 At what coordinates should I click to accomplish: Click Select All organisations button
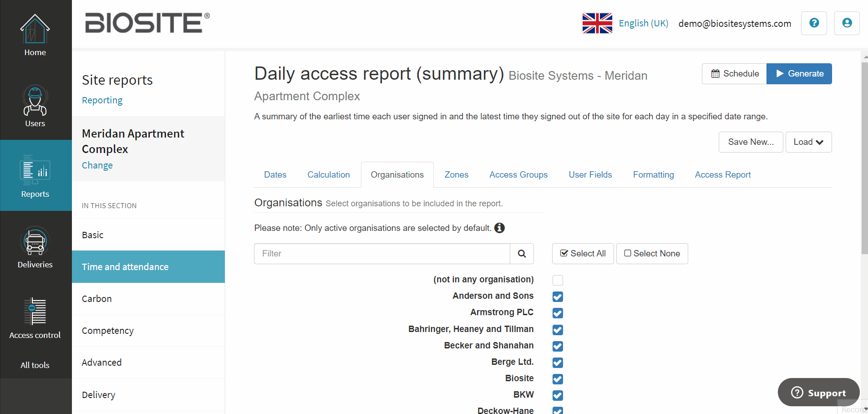[x=583, y=254]
